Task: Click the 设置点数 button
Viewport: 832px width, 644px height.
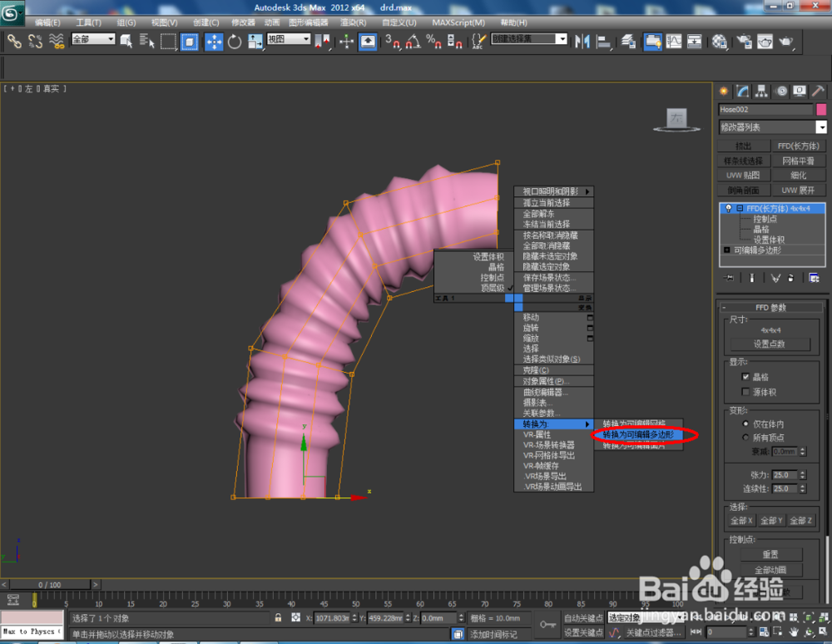Action: 770,344
